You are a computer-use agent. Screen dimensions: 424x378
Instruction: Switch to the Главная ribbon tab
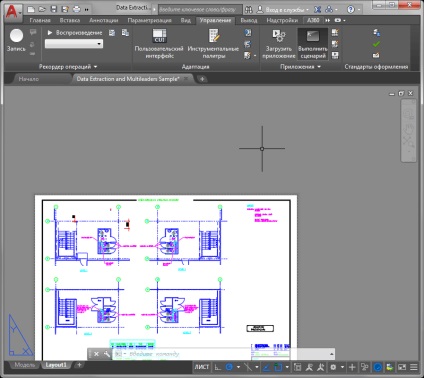pyautogui.click(x=40, y=20)
